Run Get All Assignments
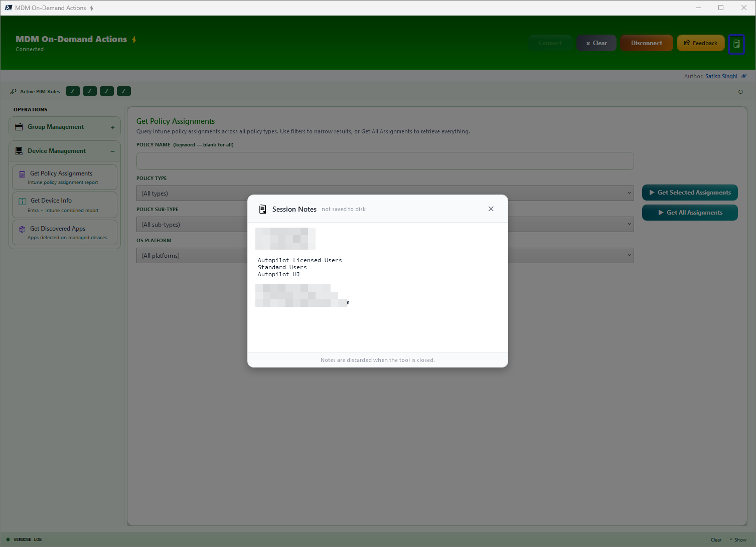The image size is (756, 547). (x=690, y=212)
